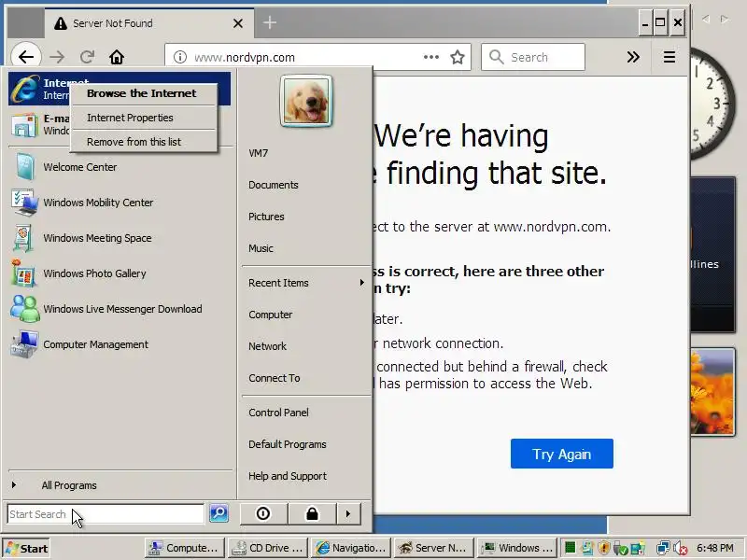The width and height of the screenshot is (747, 560).
Task: Click the Internet Explorer pinned icon
Action: coord(25,89)
